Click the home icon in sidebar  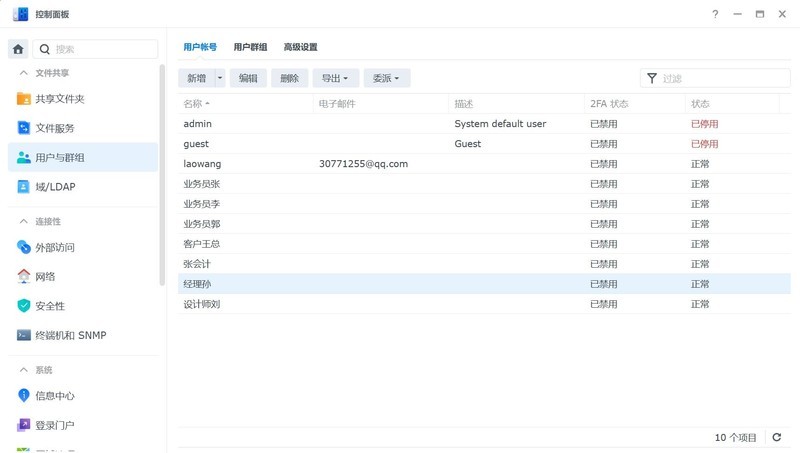(x=18, y=49)
